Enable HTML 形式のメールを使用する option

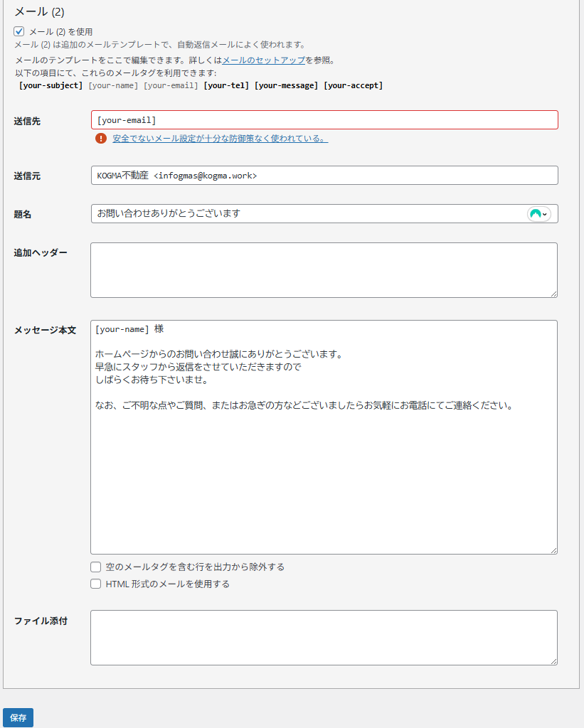click(96, 584)
